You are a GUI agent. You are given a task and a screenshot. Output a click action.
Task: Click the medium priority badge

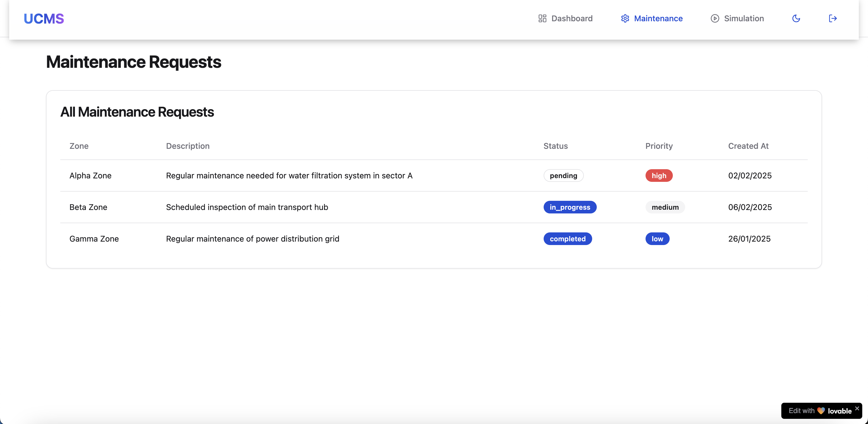coord(665,207)
